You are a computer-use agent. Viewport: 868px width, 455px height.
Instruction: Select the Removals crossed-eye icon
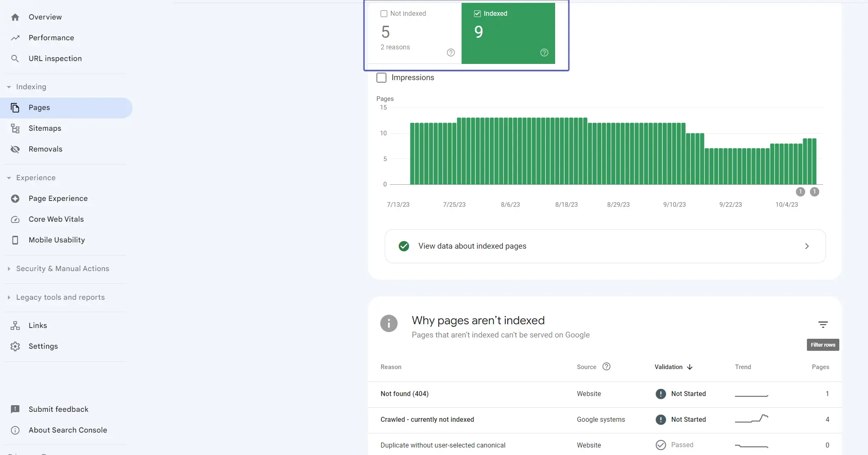point(15,149)
